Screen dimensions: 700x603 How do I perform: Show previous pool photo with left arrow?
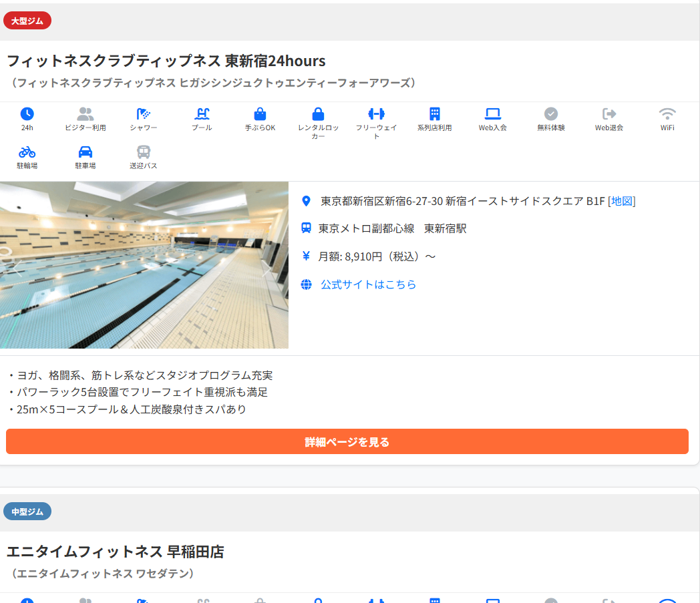(17, 268)
